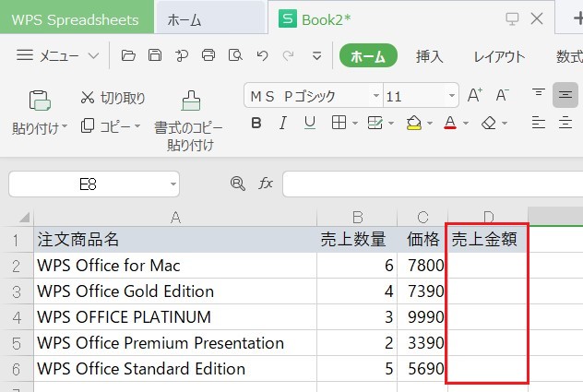Open the コピー dropdown arrow
The image size is (583, 392).
[x=137, y=126]
